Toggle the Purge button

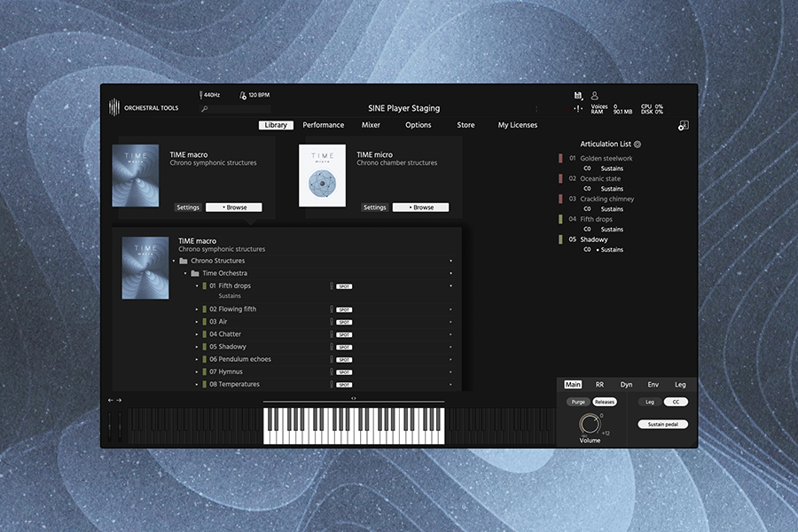(578, 402)
